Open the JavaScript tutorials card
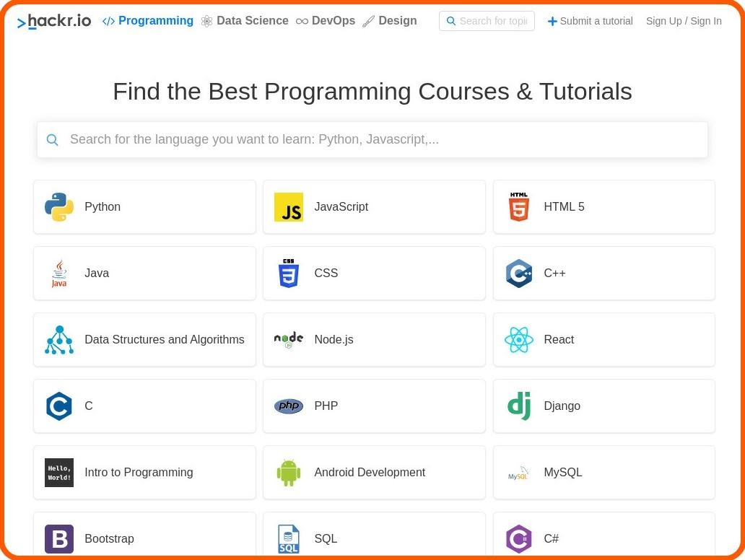Screen dimensions: 745x560 click(374, 207)
